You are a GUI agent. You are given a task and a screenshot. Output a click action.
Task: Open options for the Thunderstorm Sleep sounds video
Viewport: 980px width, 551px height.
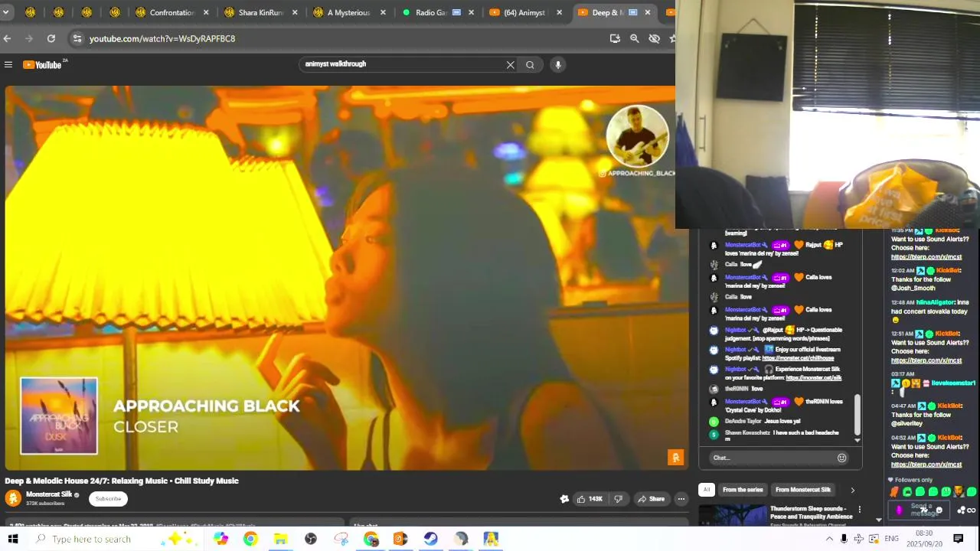(859, 510)
